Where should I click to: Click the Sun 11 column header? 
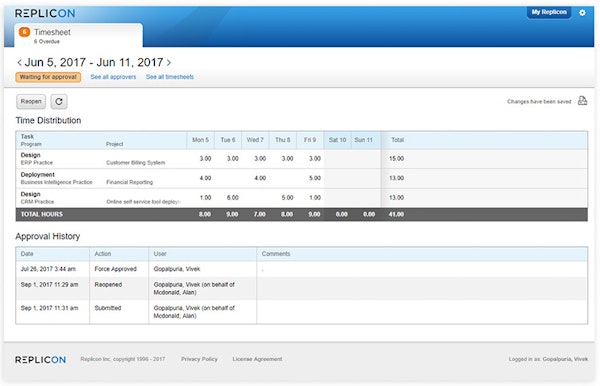[364, 140]
